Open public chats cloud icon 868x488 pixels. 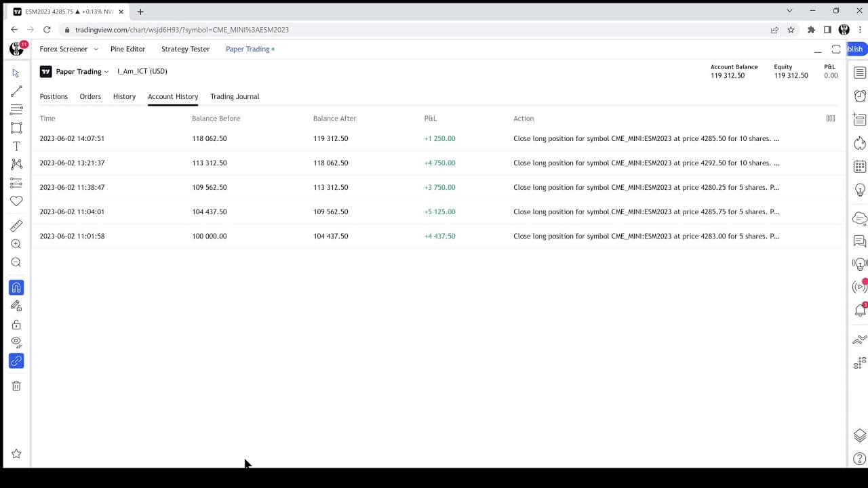tap(860, 218)
